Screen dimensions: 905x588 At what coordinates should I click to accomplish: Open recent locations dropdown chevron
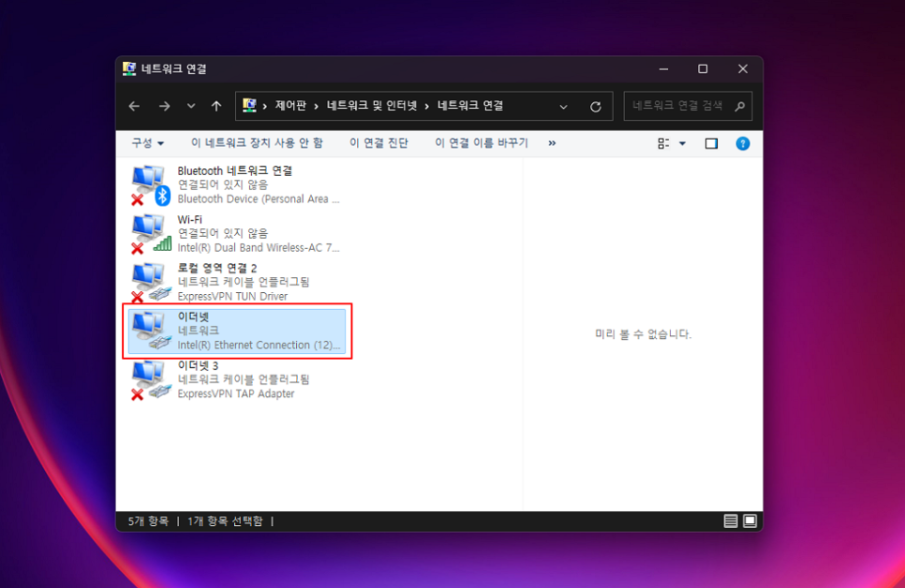click(x=191, y=106)
